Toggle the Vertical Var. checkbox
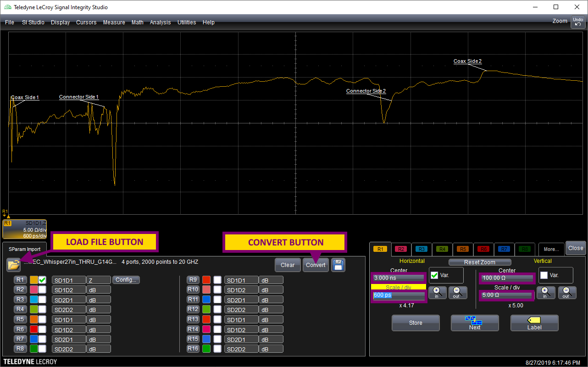Viewport: 588px width, 367px height. tap(544, 275)
